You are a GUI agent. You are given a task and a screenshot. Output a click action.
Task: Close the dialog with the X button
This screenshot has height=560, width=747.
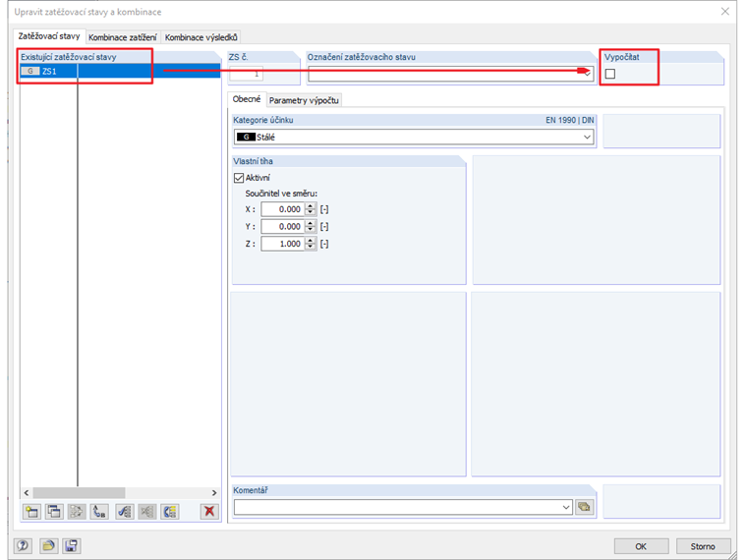[x=724, y=12]
